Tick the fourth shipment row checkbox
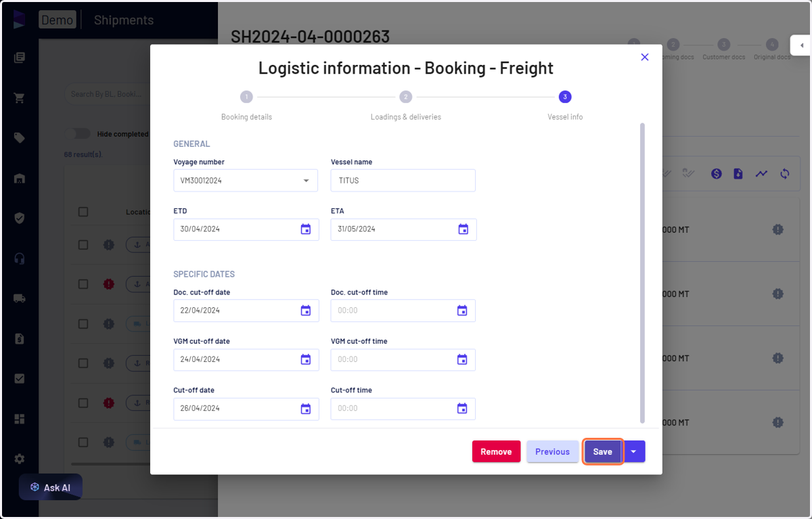 [x=83, y=363]
